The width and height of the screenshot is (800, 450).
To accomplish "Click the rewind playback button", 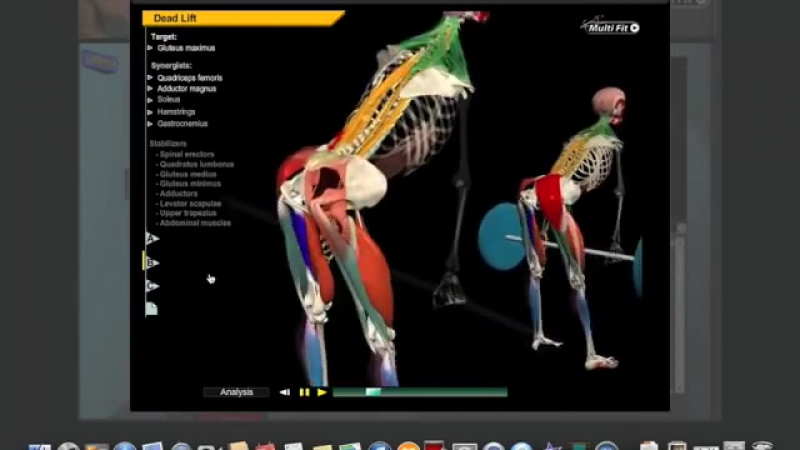I will (x=285, y=393).
